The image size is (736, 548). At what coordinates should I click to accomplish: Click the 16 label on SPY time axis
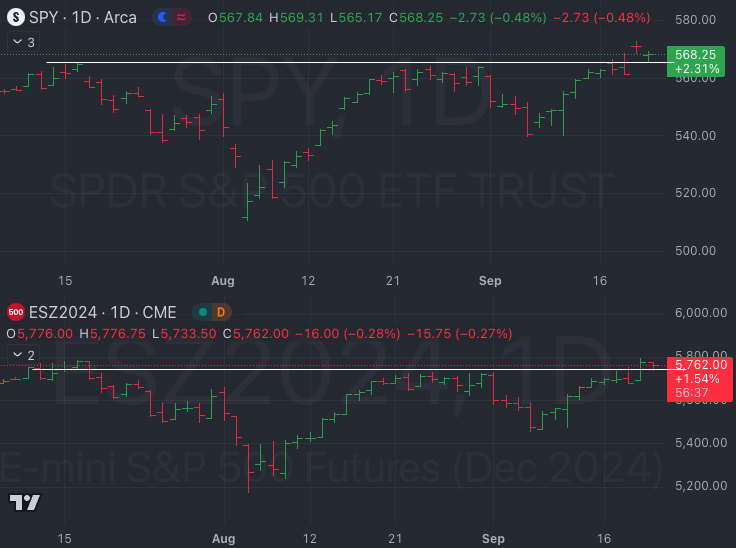600,281
